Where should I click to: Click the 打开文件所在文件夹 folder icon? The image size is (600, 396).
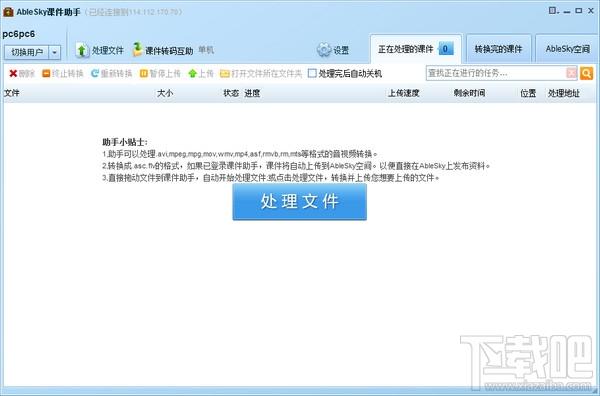pos(225,73)
